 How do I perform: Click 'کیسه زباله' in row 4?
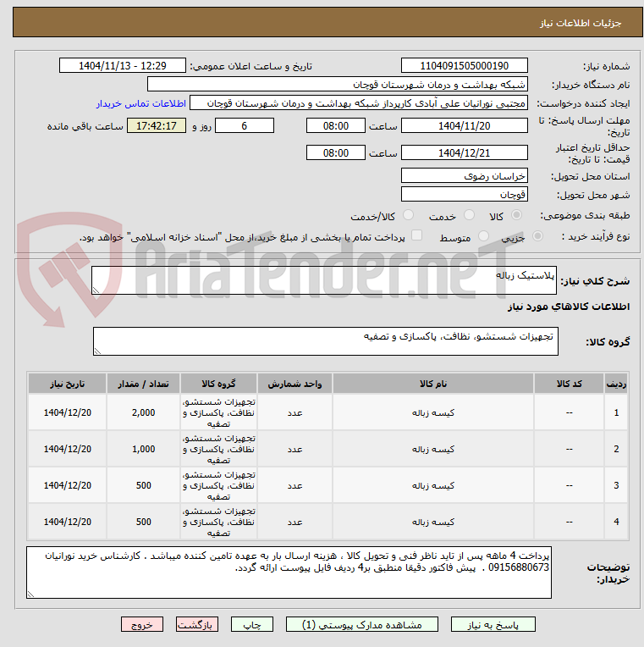click(x=433, y=522)
